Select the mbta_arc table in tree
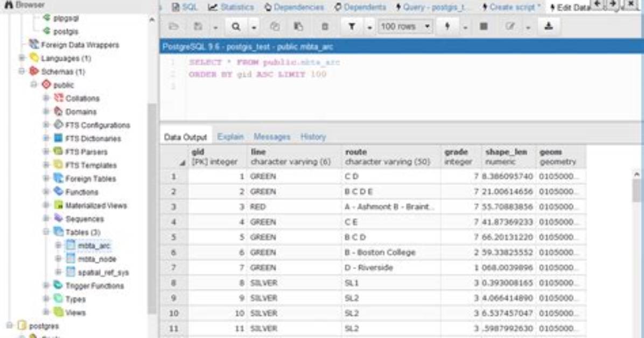This screenshot has width=644, height=338. pyautogui.click(x=94, y=245)
